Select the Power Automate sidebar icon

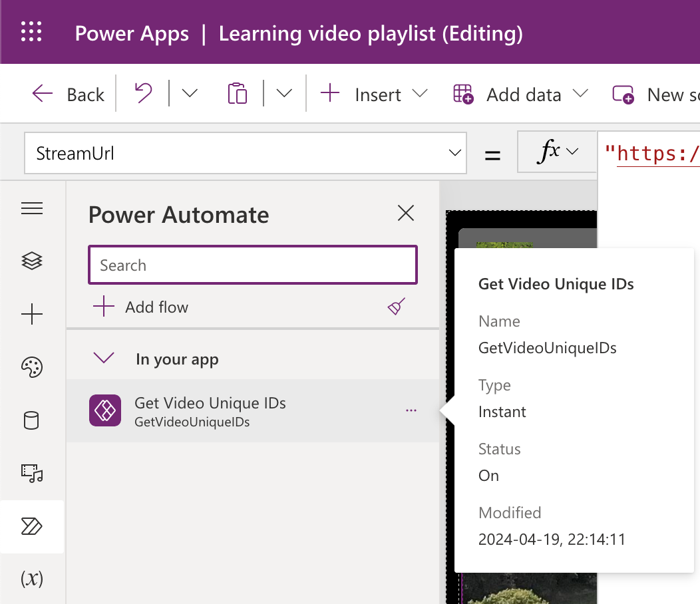point(32,526)
